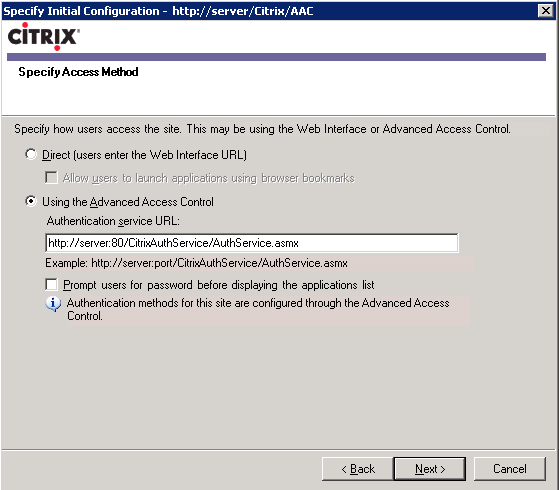The width and height of the screenshot is (559, 490).
Task: Click the dialog title bar text
Action: point(158,11)
